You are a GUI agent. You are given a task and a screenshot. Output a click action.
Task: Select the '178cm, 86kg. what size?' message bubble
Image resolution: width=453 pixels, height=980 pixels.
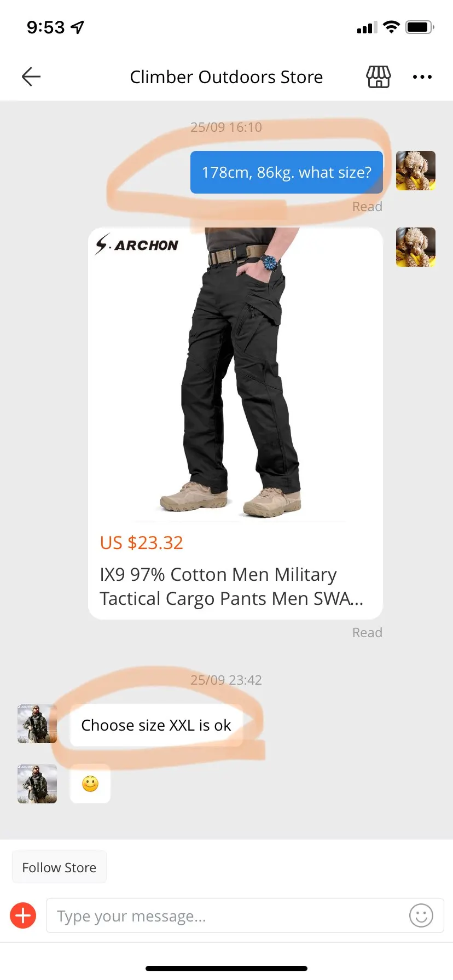tap(287, 172)
